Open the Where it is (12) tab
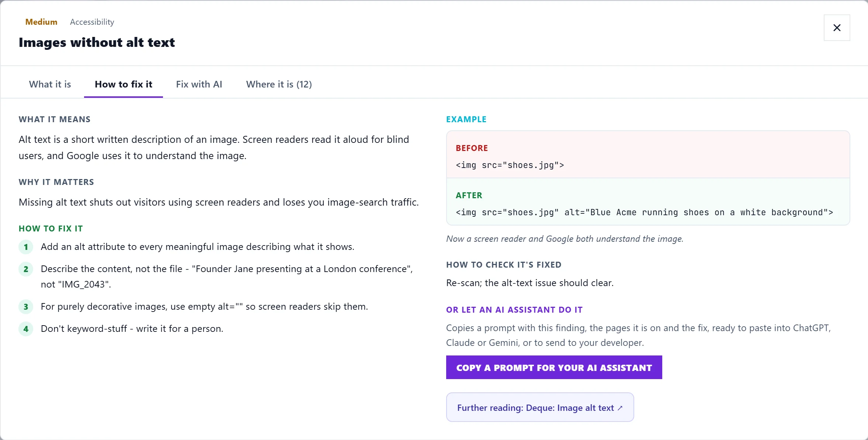The height and width of the screenshot is (440, 868). click(x=279, y=84)
